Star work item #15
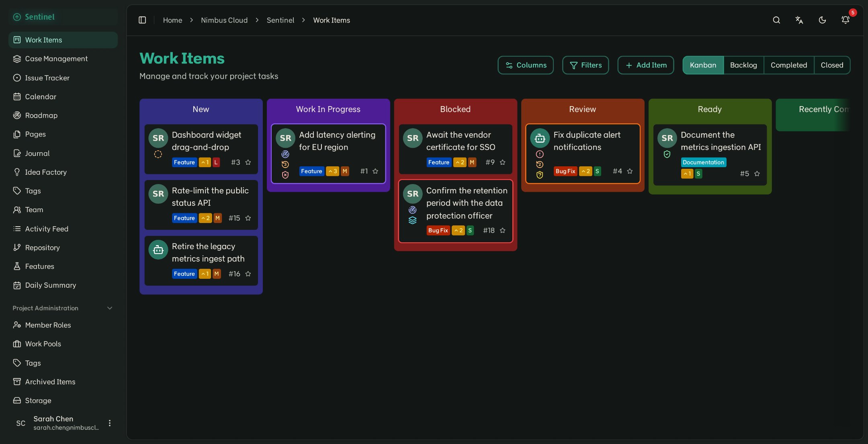This screenshot has width=868, height=444. 248,218
